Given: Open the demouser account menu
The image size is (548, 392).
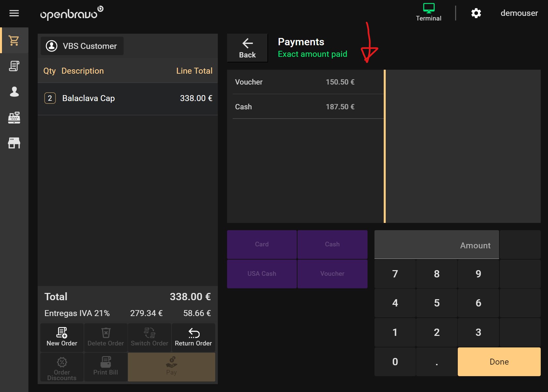Looking at the screenshot, I should coord(519,13).
